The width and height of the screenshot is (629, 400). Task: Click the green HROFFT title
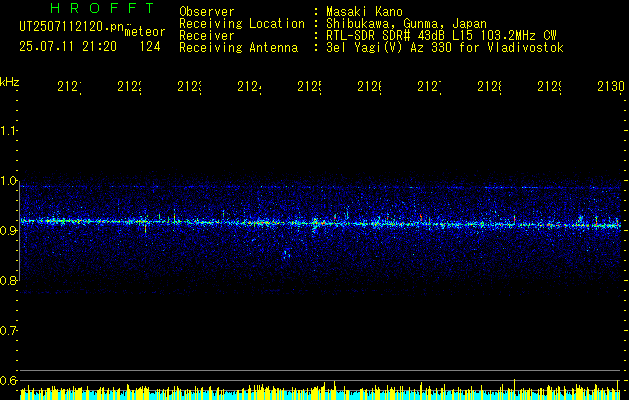[x=102, y=8]
